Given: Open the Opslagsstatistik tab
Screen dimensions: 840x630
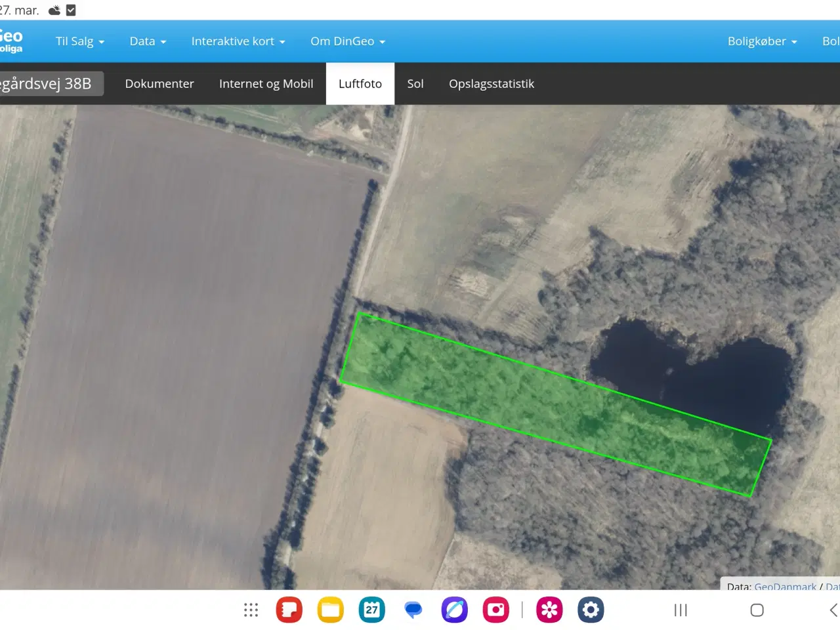Looking at the screenshot, I should click(x=492, y=84).
